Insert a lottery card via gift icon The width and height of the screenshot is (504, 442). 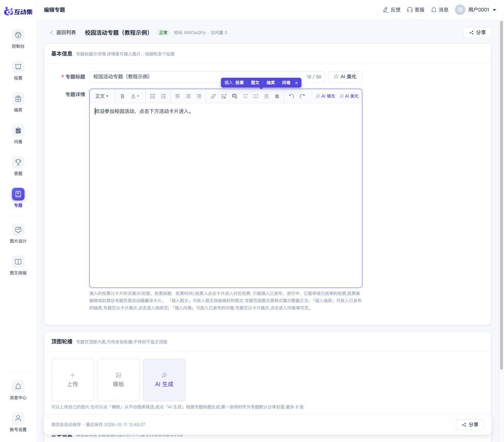[266, 96]
